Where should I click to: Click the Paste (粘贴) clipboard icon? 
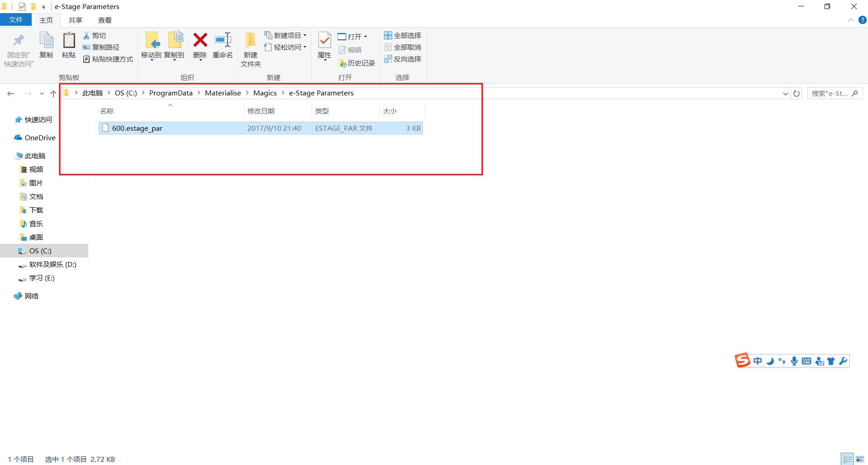click(x=69, y=41)
